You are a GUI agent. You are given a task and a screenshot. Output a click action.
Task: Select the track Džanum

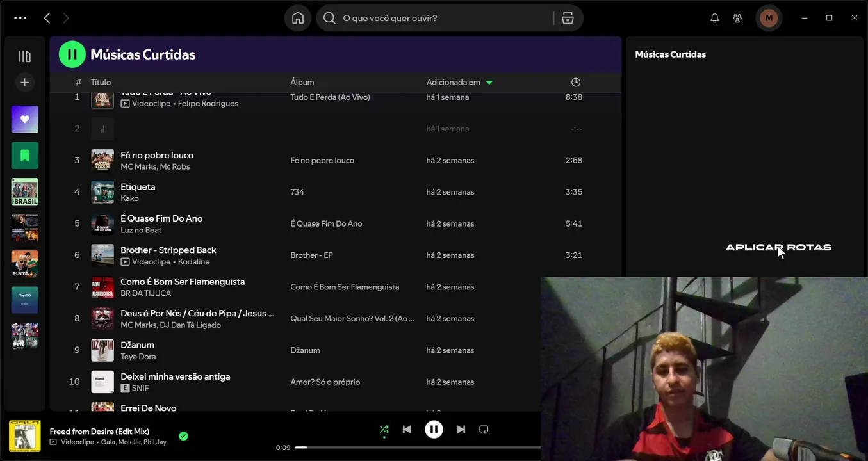(137, 344)
